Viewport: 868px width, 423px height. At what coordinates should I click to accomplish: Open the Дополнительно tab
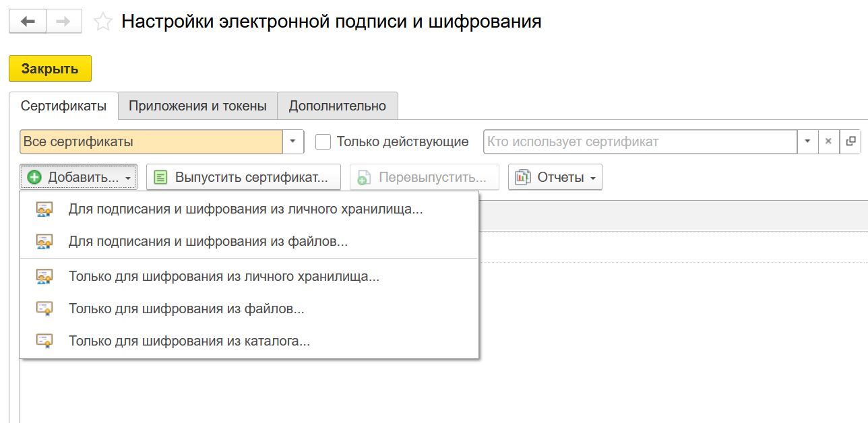(337, 106)
